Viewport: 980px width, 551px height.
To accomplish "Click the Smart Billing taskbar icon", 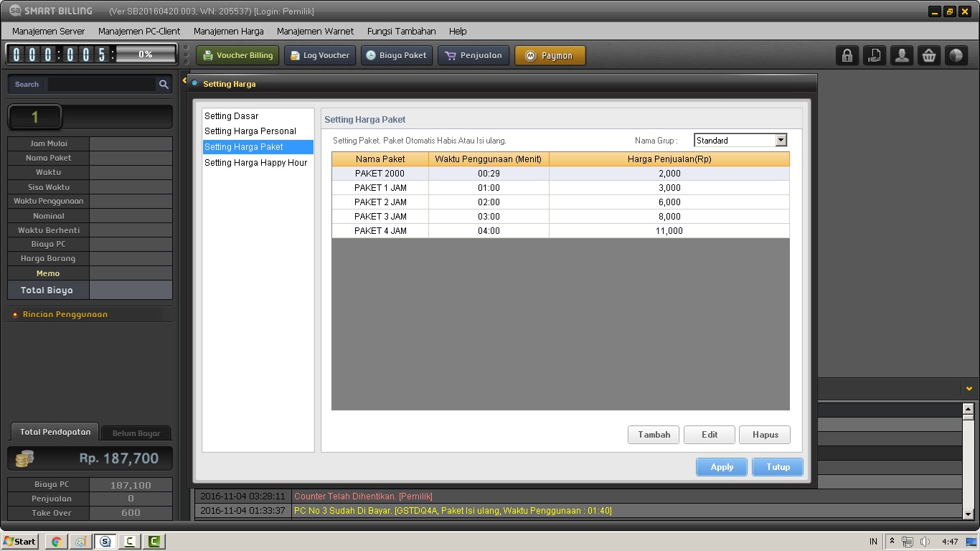I will pos(105,542).
